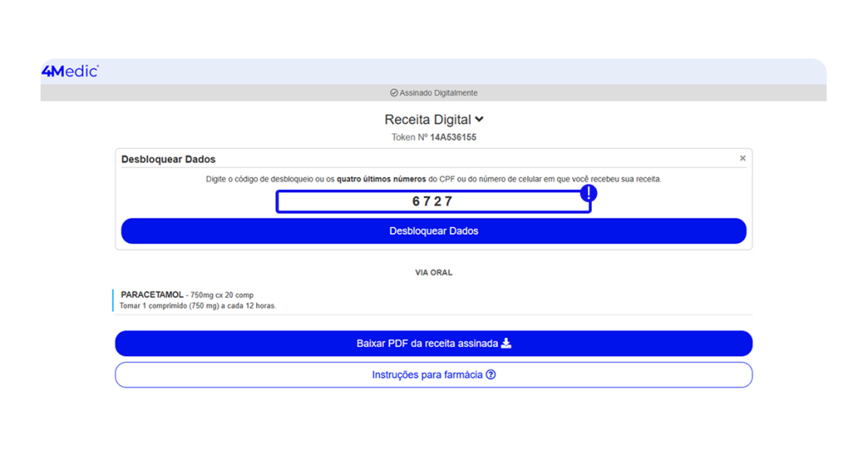
Task: Select the token number 14A536155
Action: point(453,137)
